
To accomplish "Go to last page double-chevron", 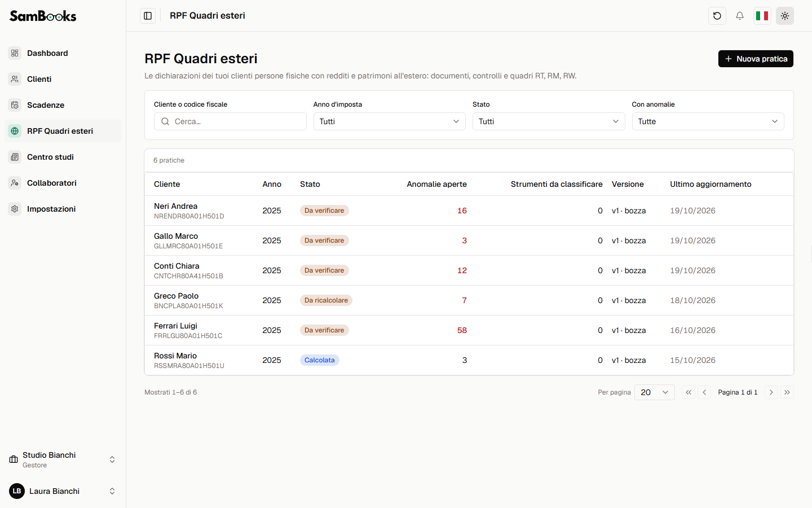I will (x=787, y=392).
